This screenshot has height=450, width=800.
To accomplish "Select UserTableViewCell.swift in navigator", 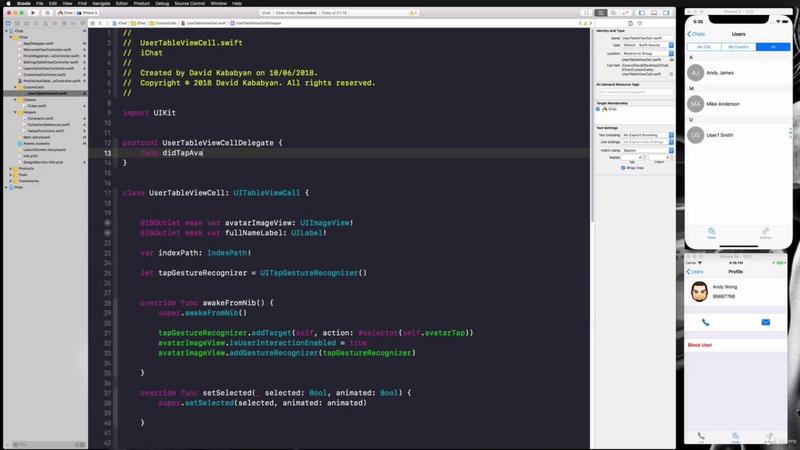I will tap(45, 93).
